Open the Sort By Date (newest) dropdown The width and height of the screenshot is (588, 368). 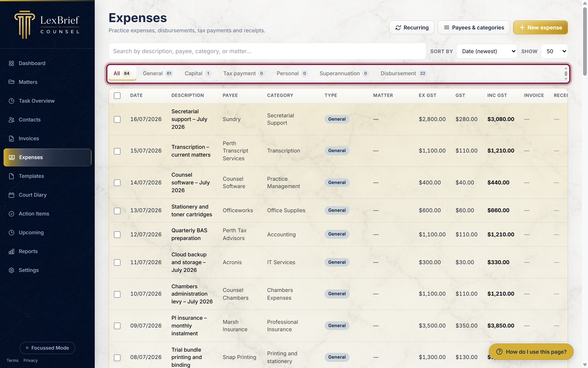(487, 51)
